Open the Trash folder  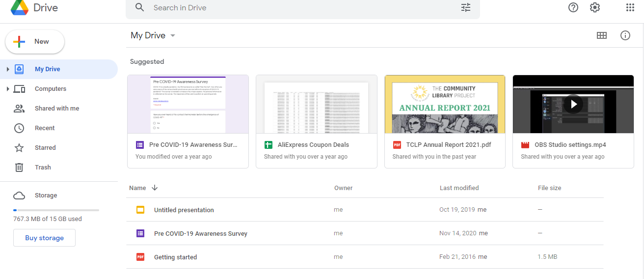[x=43, y=167]
